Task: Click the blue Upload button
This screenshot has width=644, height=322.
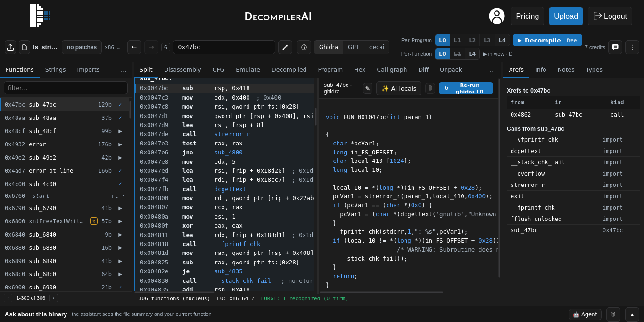Action: click(x=566, y=16)
